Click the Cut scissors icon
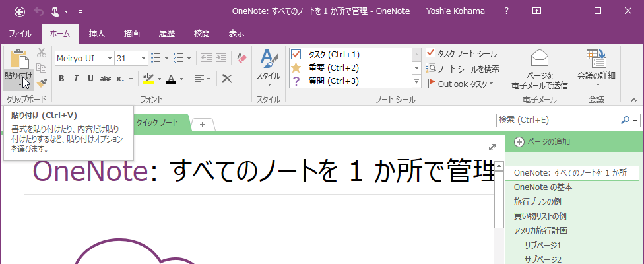The height and width of the screenshot is (264, 644). pos(42,53)
